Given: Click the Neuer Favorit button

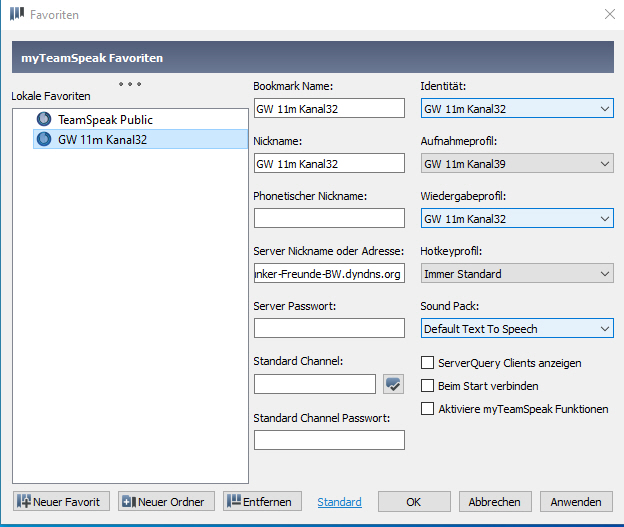Looking at the screenshot, I should 61,502.
